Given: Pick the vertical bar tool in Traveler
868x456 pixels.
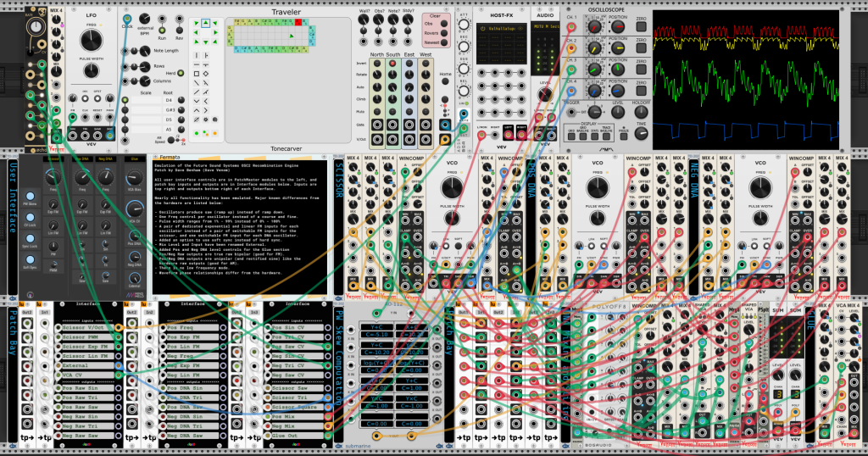Looking at the screenshot, I should click(197, 55).
